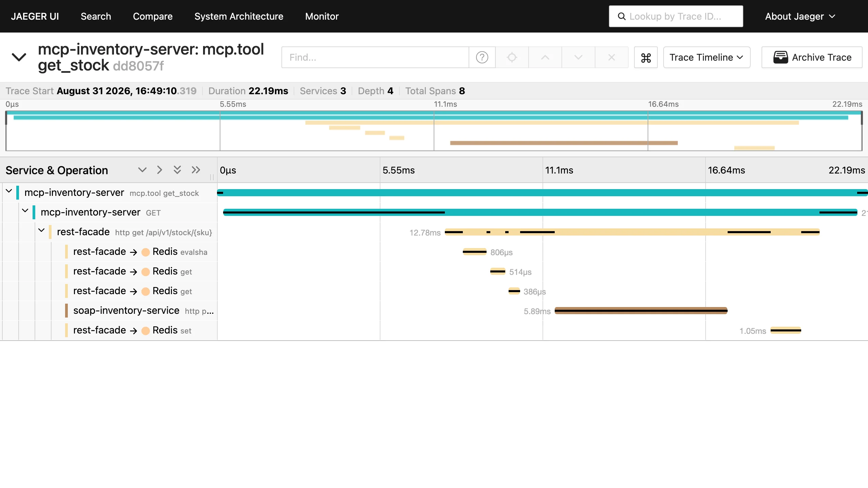
Task: Expand all spans double-chevron icon
Action: [x=177, y=170]
